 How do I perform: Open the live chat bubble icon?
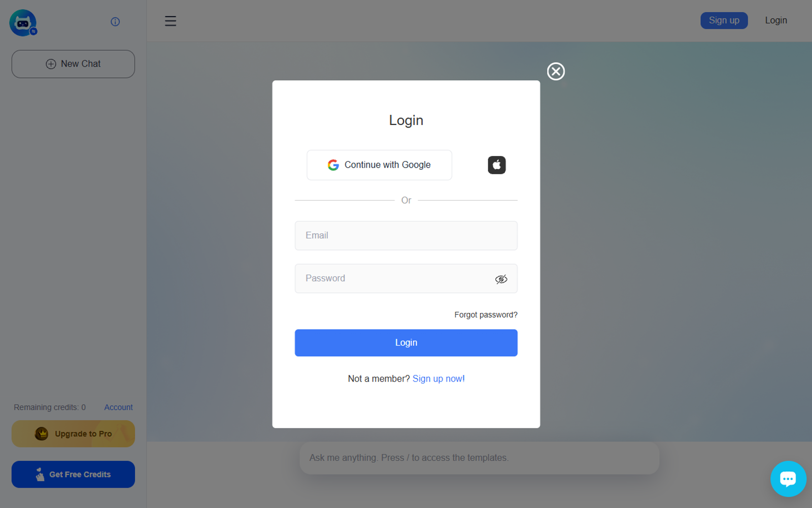(788, 479)
